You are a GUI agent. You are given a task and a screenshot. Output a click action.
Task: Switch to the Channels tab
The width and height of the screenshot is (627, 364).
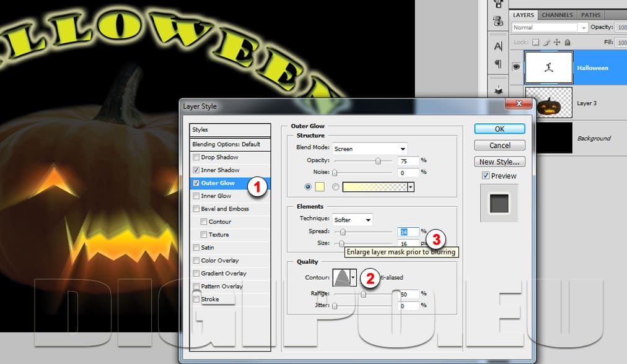[x=556, y=15]
